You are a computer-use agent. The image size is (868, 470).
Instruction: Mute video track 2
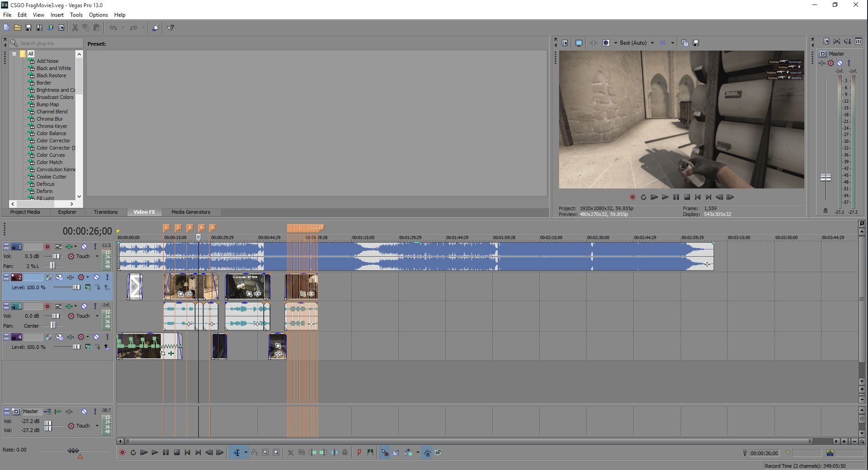pyautogui.click(x=96, y=277)
